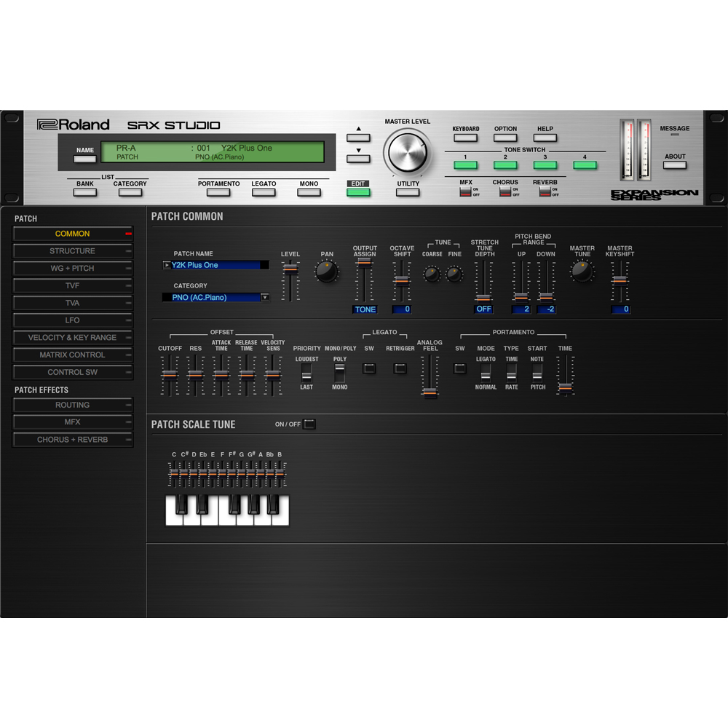Toggle the PORTAMENTO button
Viewport: 728px width, 728px height.
218,192
